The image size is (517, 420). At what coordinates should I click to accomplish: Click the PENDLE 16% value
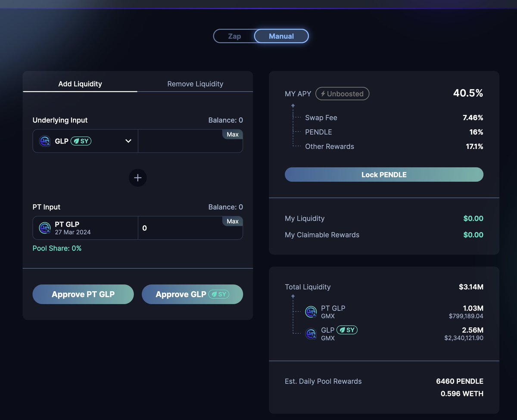477,132
